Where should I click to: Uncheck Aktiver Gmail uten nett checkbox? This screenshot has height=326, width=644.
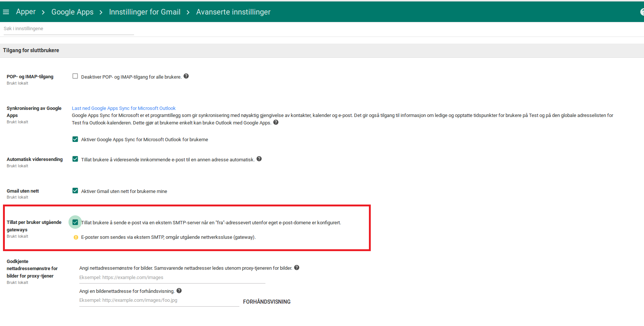[75, 191]
